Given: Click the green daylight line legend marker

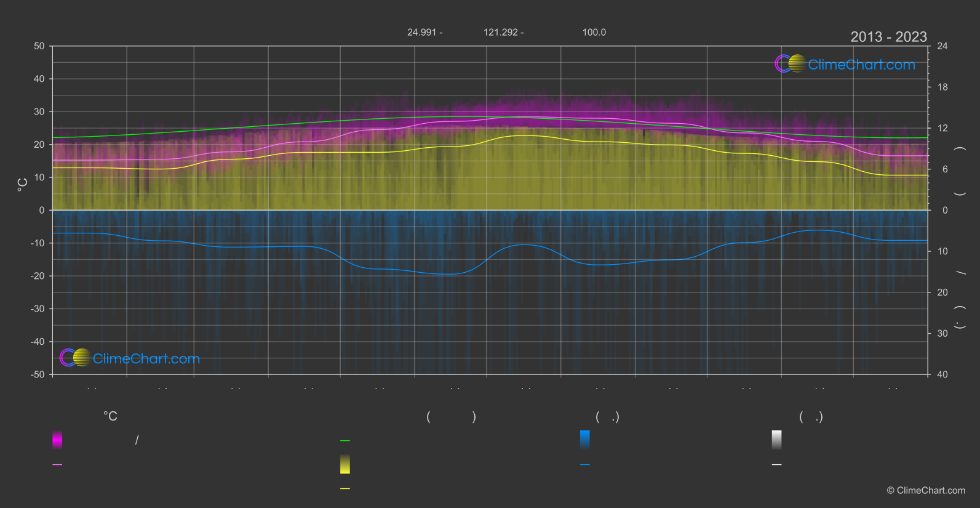Looking at the screenshot, I should (x=345, y=440).
